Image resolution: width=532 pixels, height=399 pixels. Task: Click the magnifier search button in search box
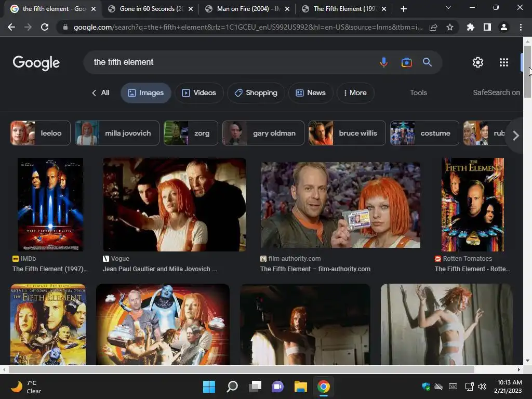[427, 62]
